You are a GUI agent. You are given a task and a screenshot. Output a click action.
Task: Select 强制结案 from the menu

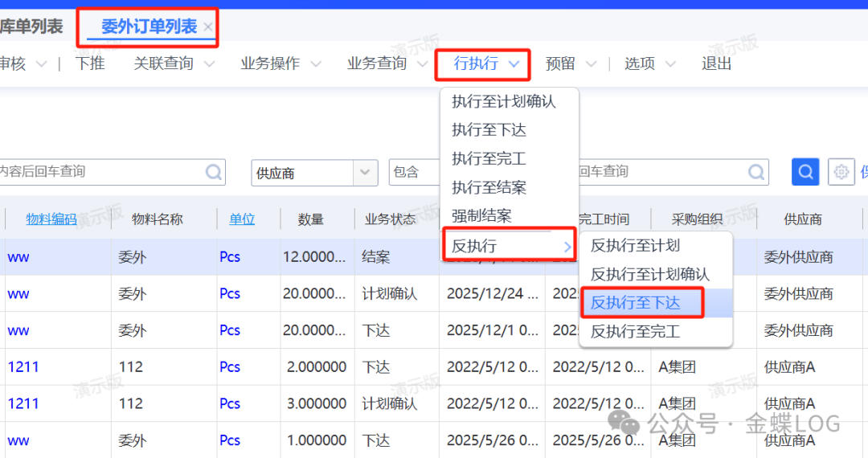point(481,216)
